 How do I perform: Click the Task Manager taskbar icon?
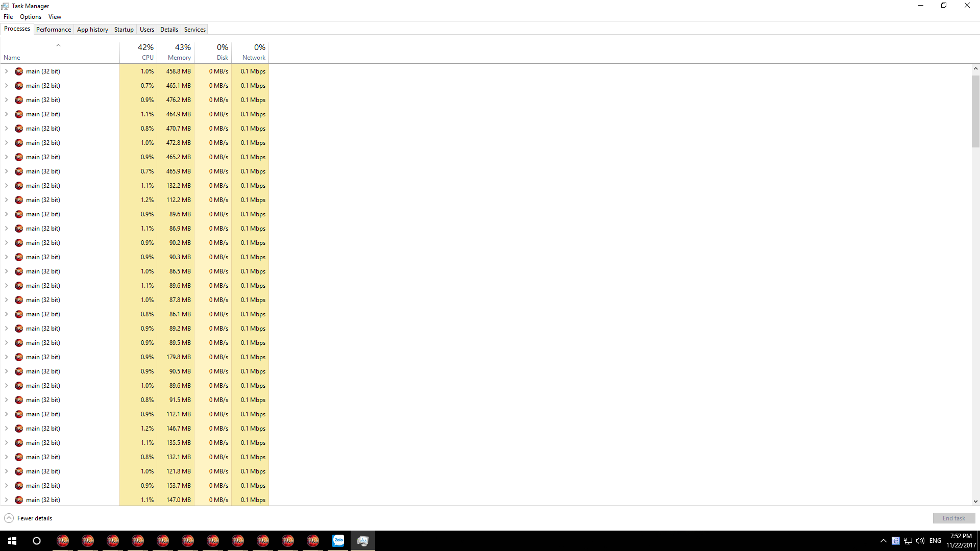point(363,540)
